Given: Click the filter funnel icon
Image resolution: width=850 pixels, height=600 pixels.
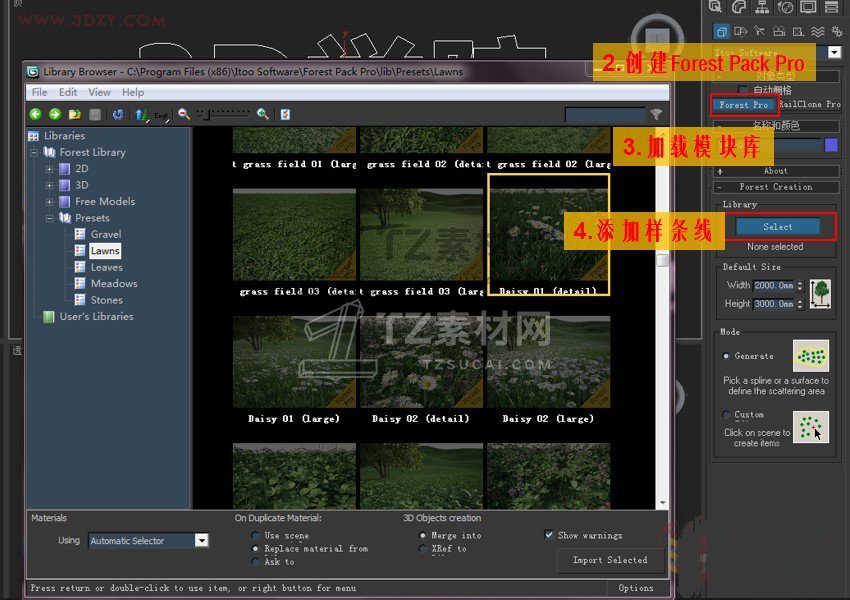Looking at the screenshot, I should tap(656, 114).
